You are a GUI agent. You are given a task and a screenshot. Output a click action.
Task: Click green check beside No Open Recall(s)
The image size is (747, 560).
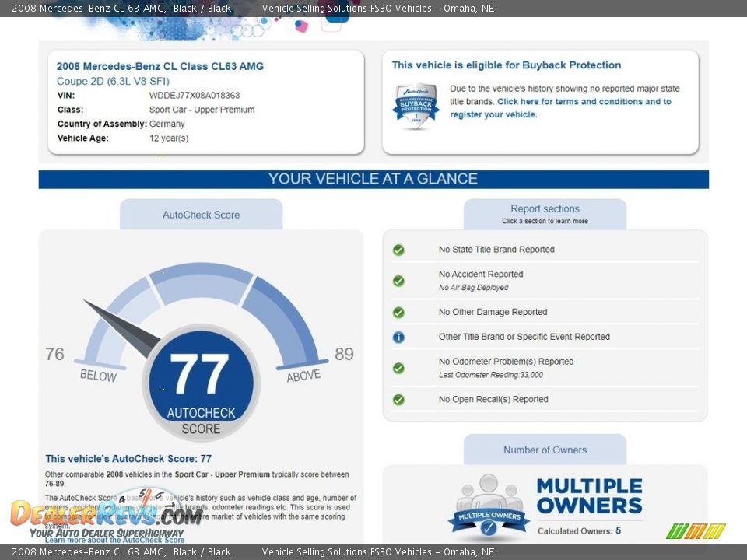pyautogui.click(x=398, y=400)
